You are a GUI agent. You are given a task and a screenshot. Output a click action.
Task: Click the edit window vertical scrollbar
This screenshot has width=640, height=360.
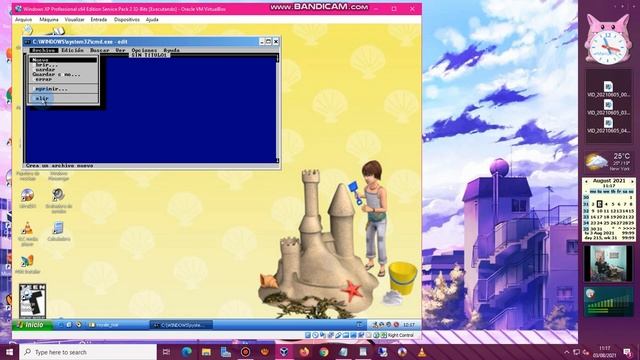[278, 109]
